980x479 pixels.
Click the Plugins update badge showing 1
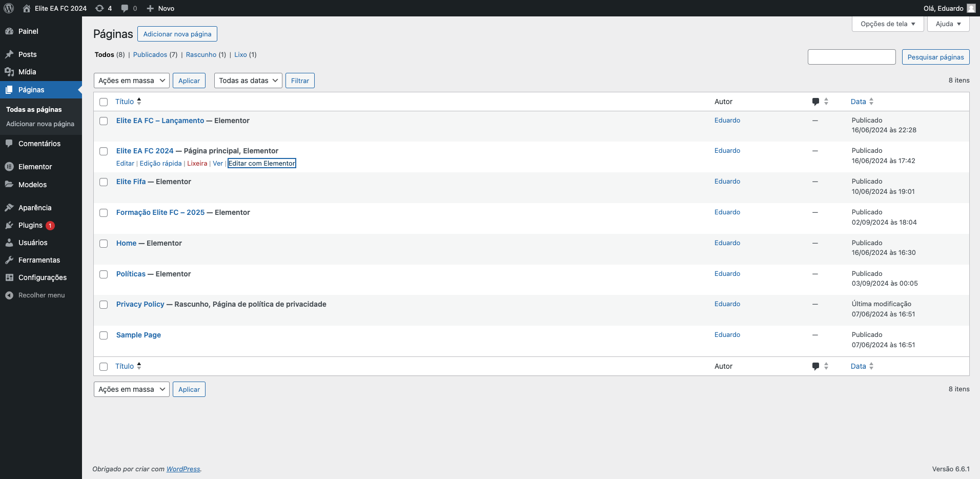click(50, 226)
